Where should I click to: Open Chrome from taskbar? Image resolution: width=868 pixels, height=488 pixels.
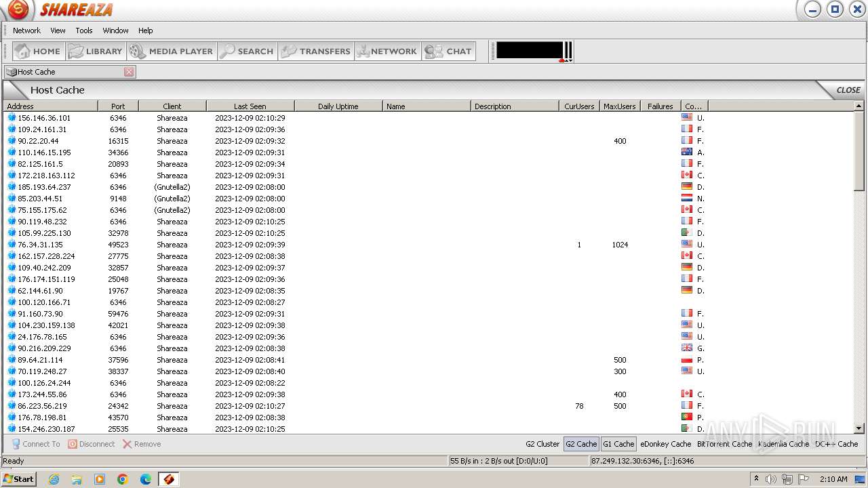coord(123,479)
